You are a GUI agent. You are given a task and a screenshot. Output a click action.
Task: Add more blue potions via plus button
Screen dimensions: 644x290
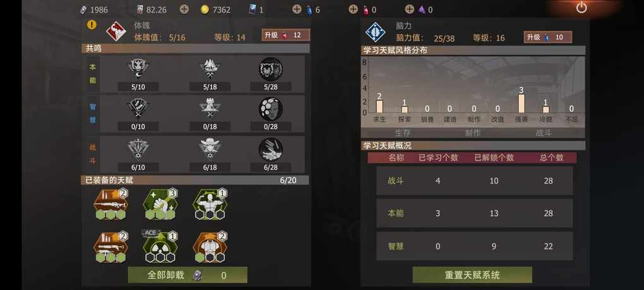click(297, 9)
